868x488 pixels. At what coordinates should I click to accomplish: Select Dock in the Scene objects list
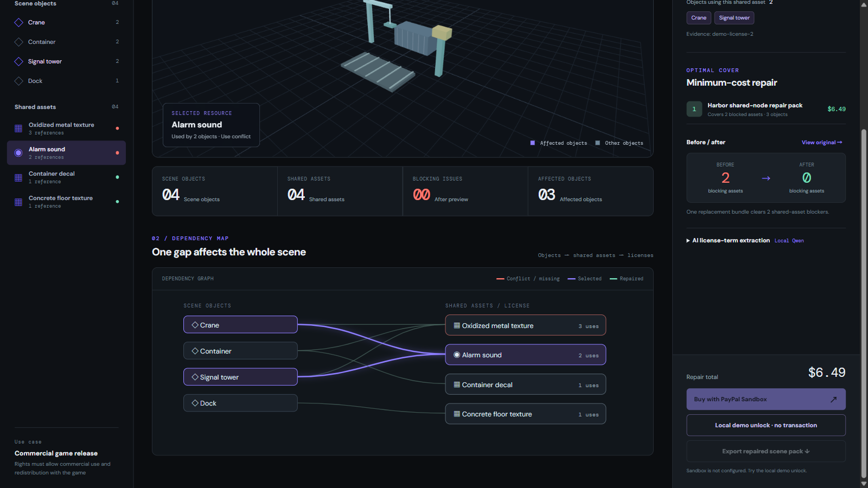67,81
